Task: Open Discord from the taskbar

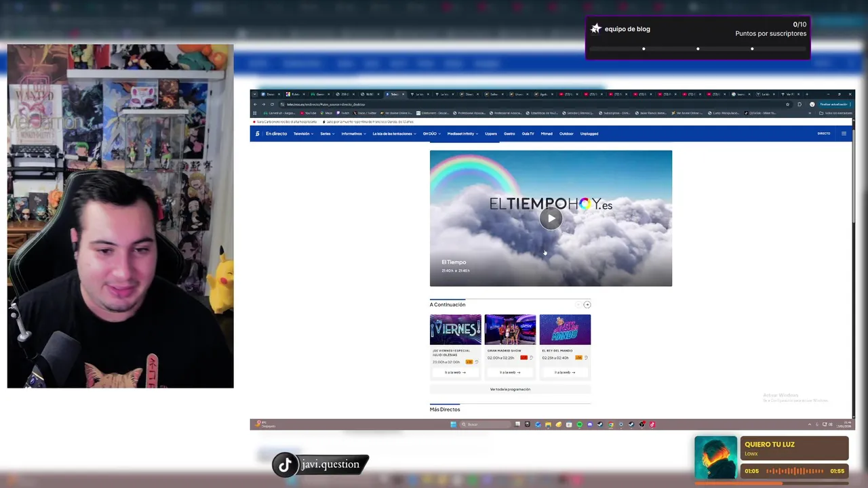Action: point(590,424)
